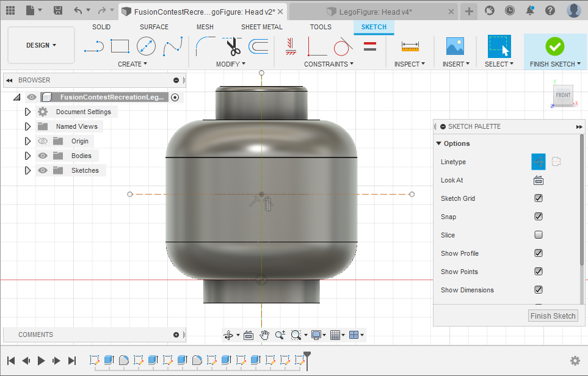
Task: Switch to the TOOLS tab
Action: point(321,27)
